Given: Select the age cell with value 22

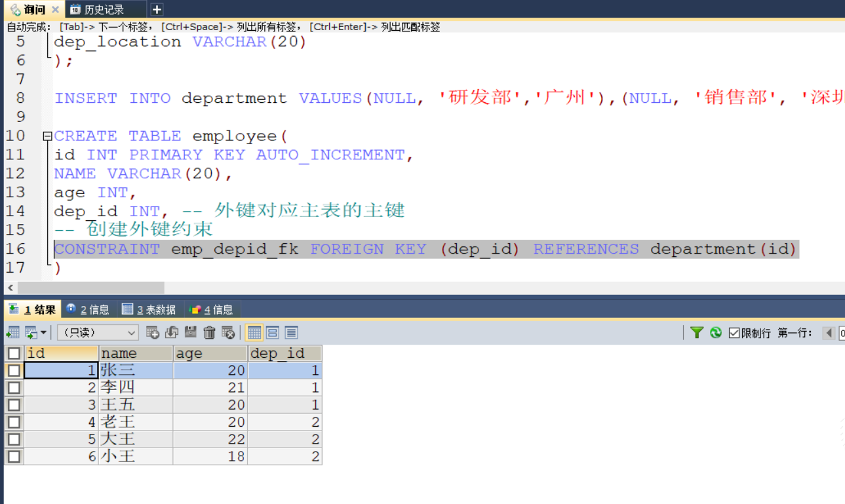Looking at the screenshot, I should [x=210, y=438].
